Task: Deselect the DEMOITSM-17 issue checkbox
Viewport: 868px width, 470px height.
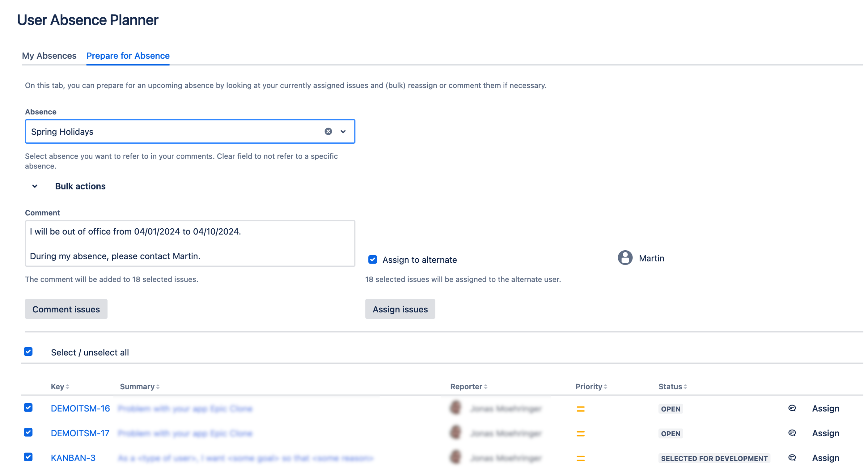Action: coord(28,432)
